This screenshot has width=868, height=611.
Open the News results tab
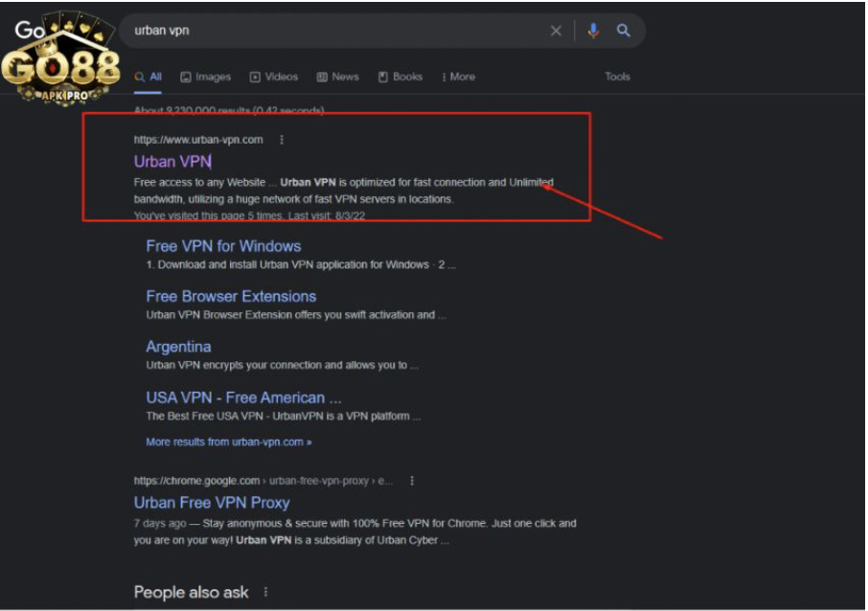(337, 77)
